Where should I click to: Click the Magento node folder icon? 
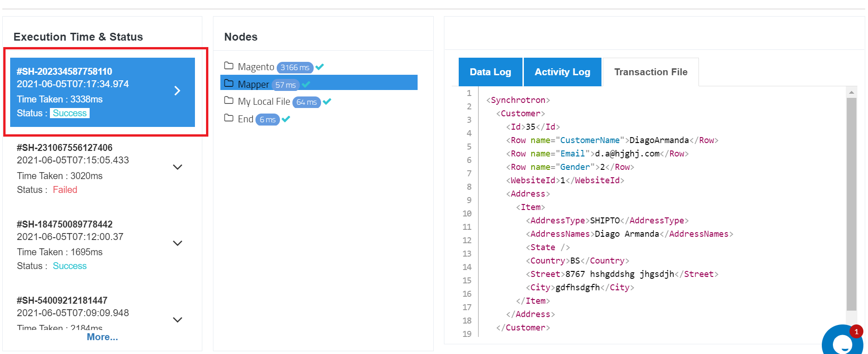coord(229,66)
